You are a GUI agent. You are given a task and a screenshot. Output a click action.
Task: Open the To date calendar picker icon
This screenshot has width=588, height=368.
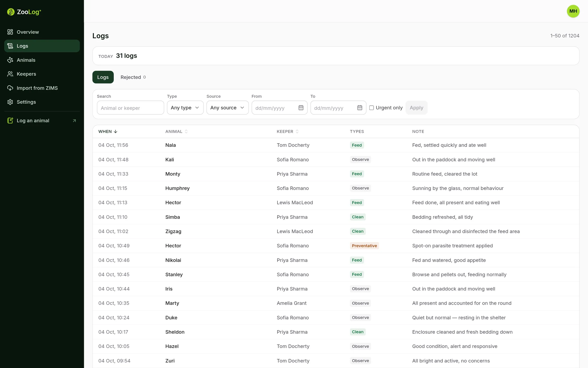tap(360, 108)
